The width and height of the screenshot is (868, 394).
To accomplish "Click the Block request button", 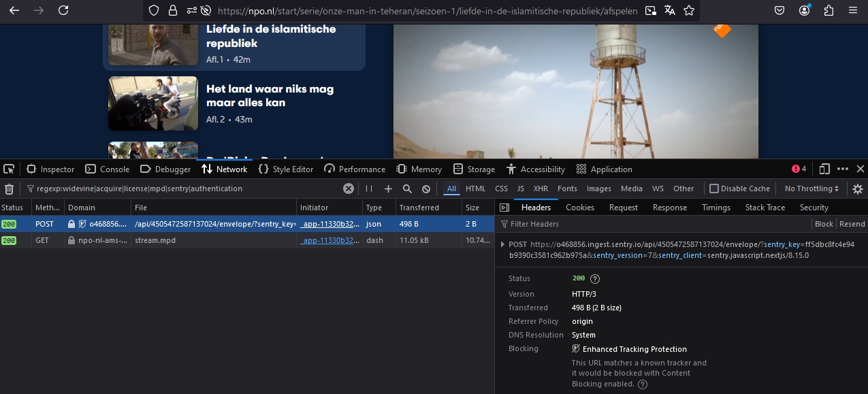I will click(824, 224).
